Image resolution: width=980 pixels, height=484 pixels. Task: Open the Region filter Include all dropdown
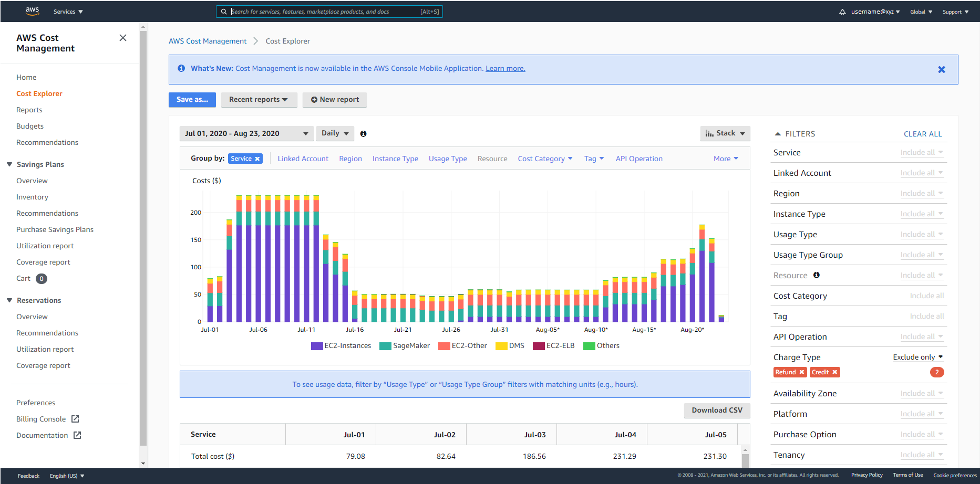[x=922, y=194]
